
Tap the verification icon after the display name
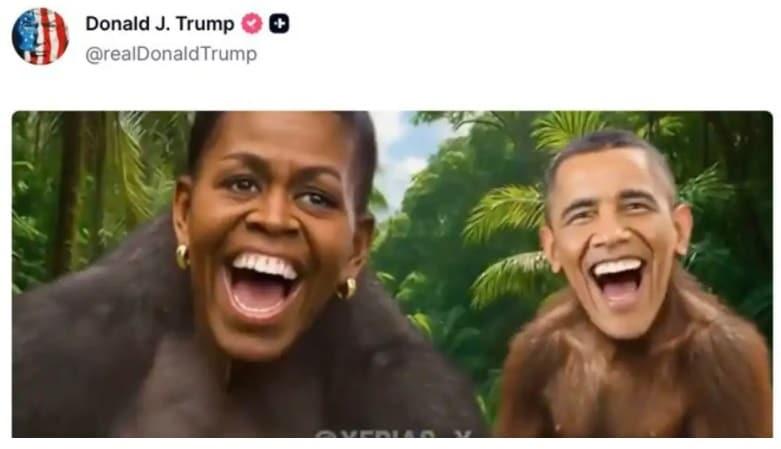pyautogui.click(x=252, y=23)
